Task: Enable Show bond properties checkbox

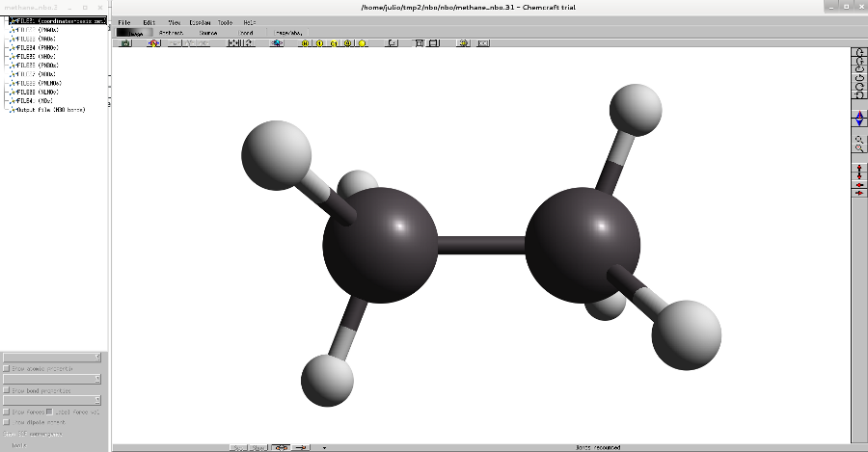Action: [7, 390]
